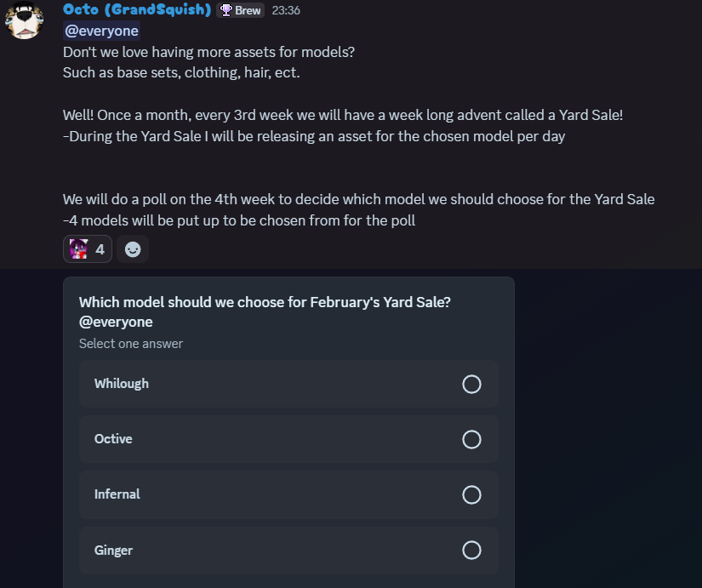The width and height of the screenshot is (702, 588).
Task: Click the trophy icon in the Brew tag
Action: point(225,10)
